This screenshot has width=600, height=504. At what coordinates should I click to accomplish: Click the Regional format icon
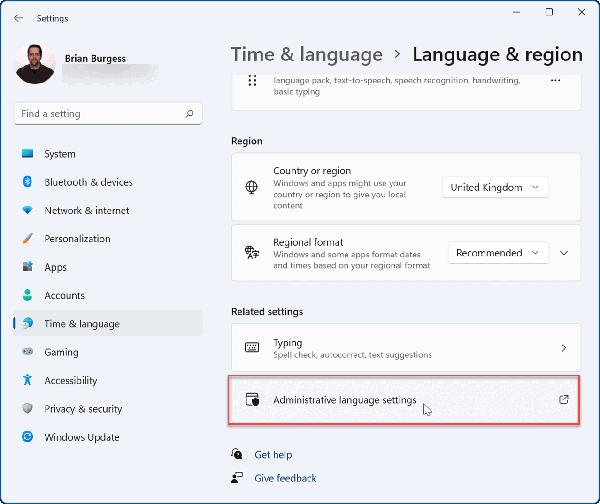252,253
